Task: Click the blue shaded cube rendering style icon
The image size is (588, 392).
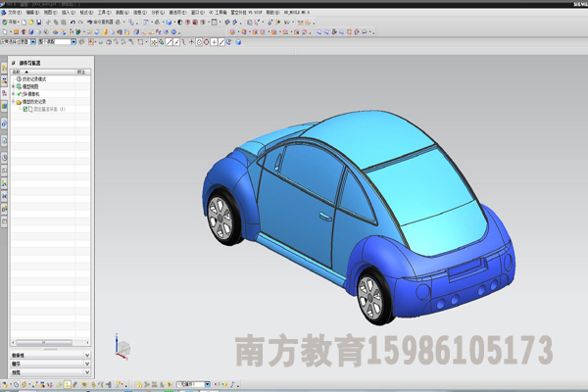Action: pyautogui.click(x=169, y=23)
